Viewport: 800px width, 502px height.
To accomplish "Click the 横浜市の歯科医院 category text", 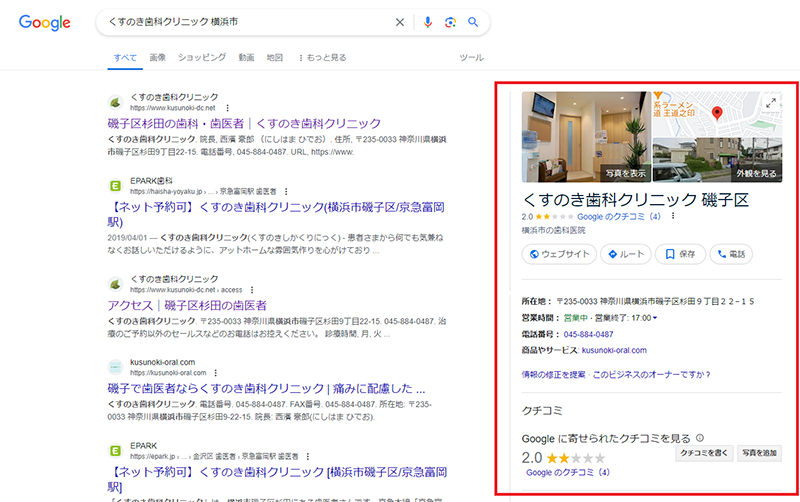I will coord(554,230).
